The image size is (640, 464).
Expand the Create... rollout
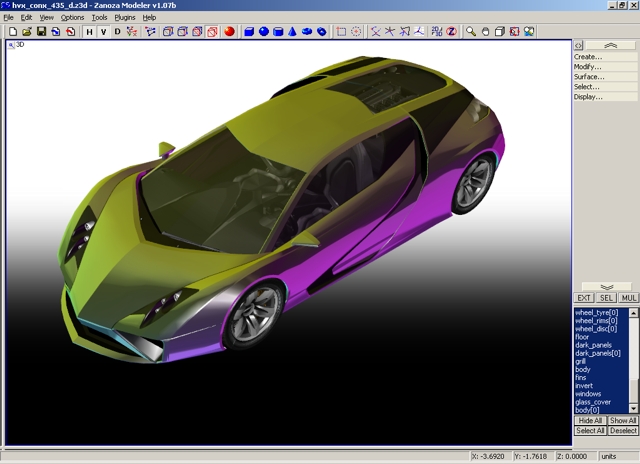click(x=588, y=57)
